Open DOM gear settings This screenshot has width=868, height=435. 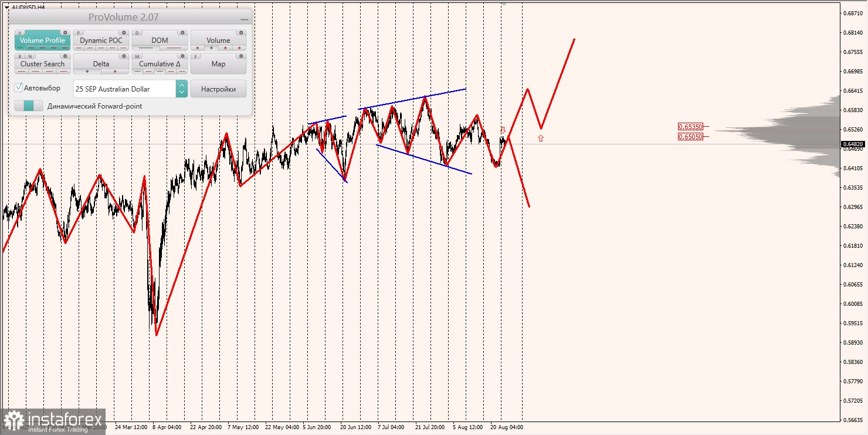(x=182, y=32)
